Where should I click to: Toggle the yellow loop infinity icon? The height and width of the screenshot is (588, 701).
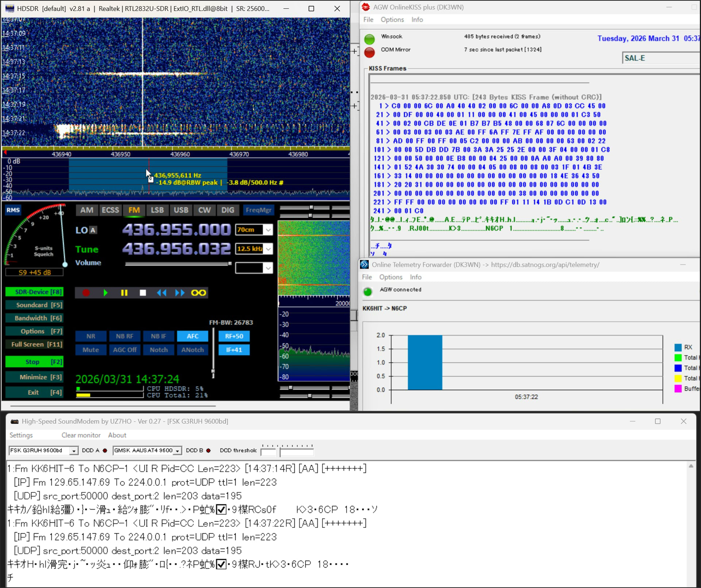(199, 293)
